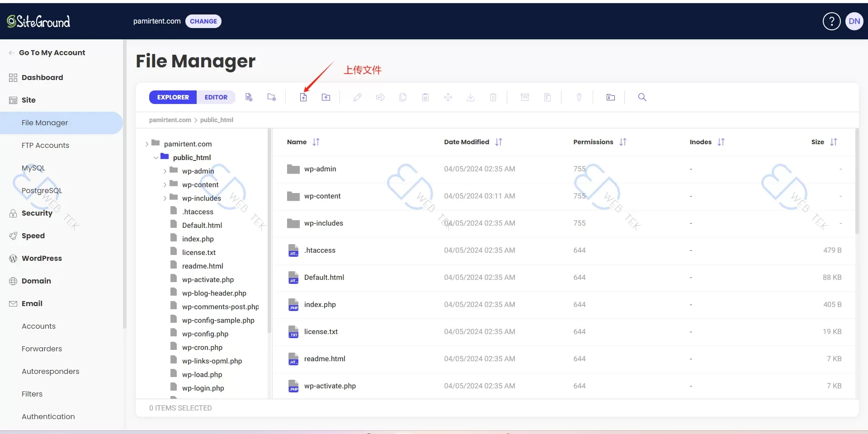868x434 pixels.
Task: Click the SiteGround logo
Action: pos(38,21)
